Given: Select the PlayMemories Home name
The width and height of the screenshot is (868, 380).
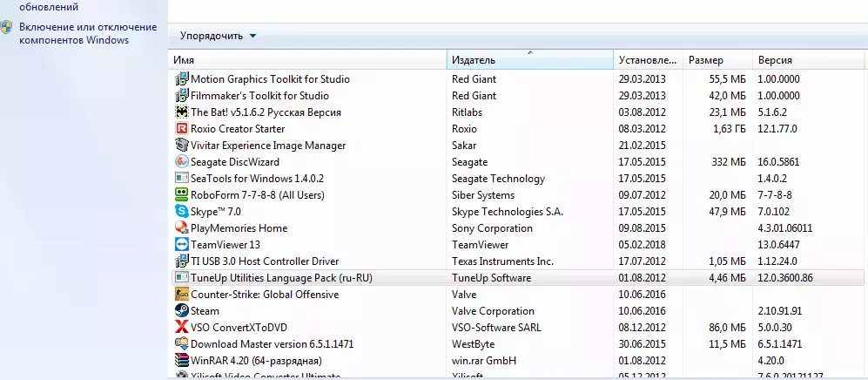Looking at the screenshot, I should coord(239,227).
